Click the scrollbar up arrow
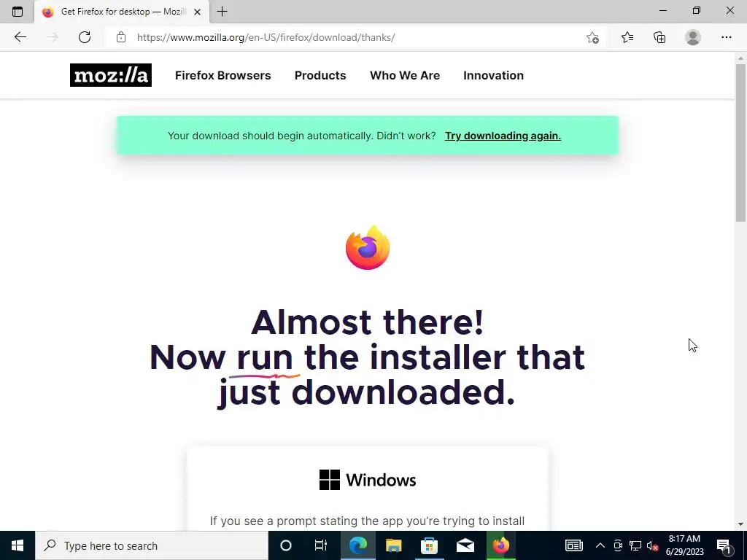747x560 pixels. click(741, 58)
